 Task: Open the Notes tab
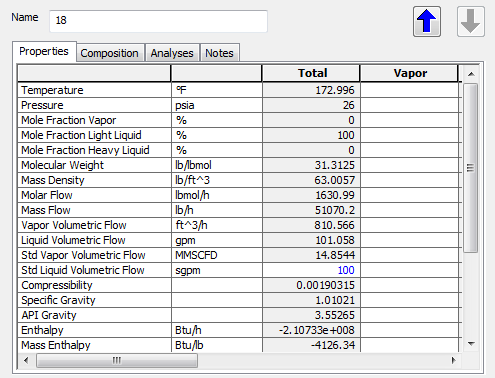(x=219, y=53)
